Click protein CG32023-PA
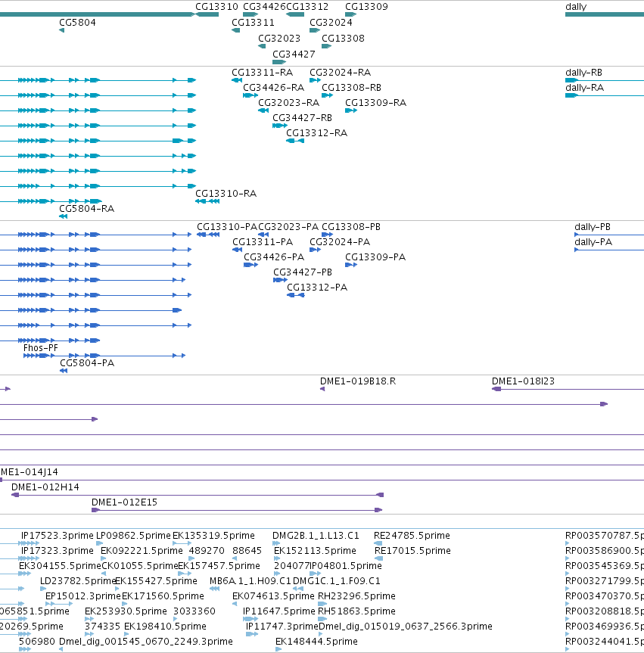This screenshot has height=653, width=644. click(x=288, y=227)
